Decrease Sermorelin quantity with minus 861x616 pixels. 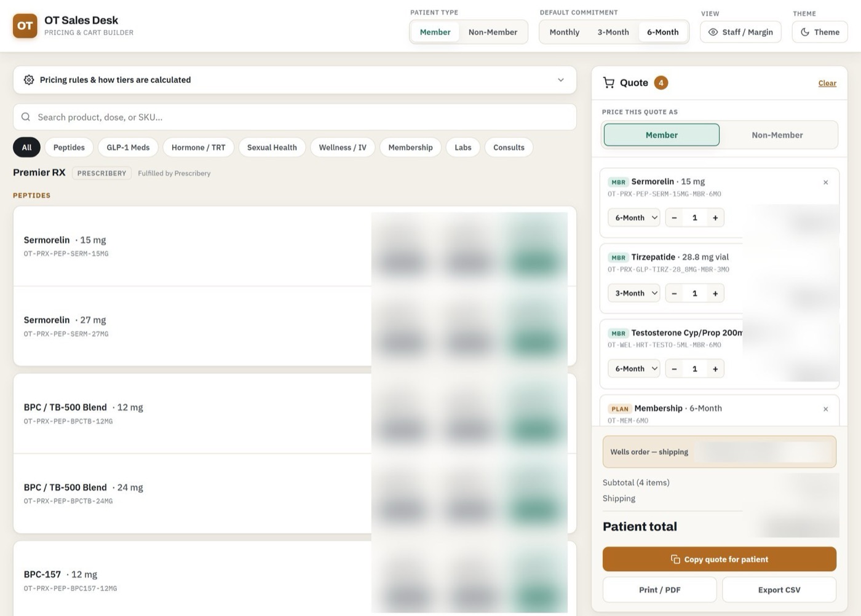674,218
